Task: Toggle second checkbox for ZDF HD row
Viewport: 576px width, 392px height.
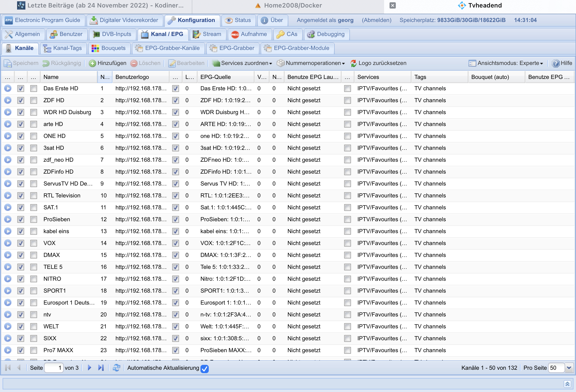Action: pyautogui.click(x=34, y=100)
